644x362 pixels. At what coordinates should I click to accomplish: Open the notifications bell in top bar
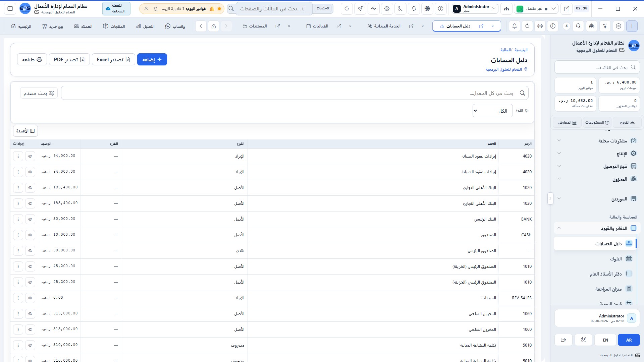(414, 9)
